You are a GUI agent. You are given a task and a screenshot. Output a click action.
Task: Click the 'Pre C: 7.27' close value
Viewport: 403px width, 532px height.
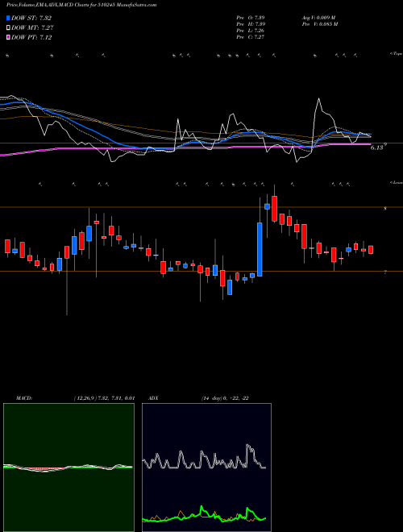point(251,37)
